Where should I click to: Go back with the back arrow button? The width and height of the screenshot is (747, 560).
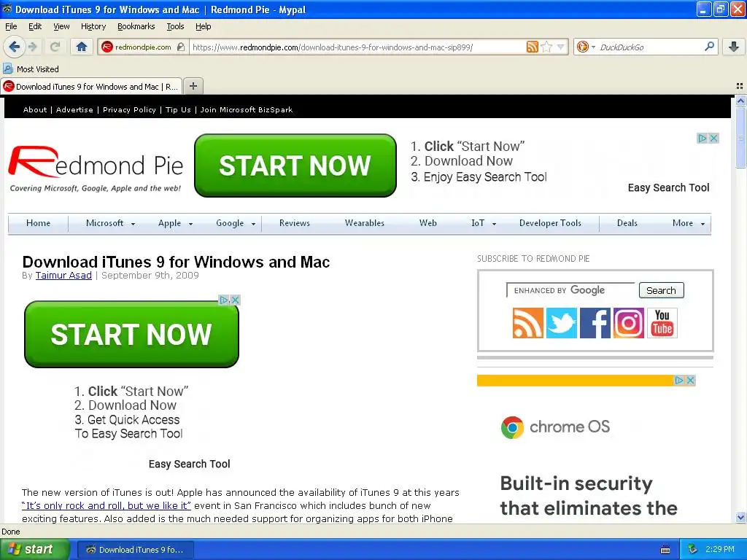coord(14,47)
